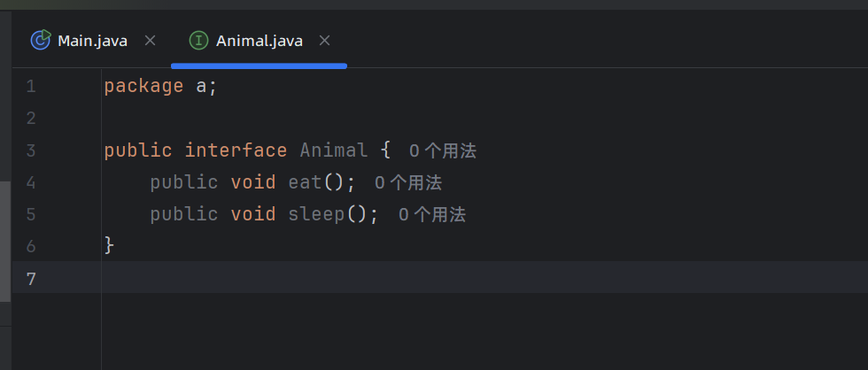Click the Main.java class file icon
868x370 pixels.
click(x=41, y=40)
